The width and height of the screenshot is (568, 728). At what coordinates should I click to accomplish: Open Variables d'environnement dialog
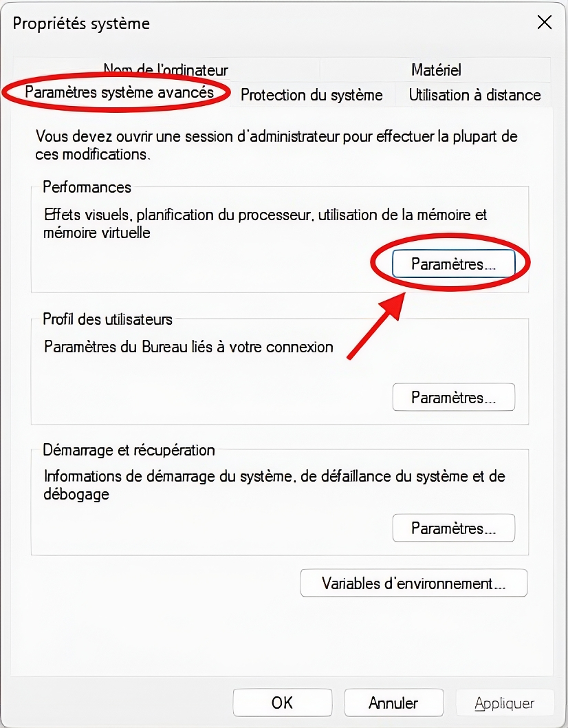pyautogui.click(x=413, y=583)
